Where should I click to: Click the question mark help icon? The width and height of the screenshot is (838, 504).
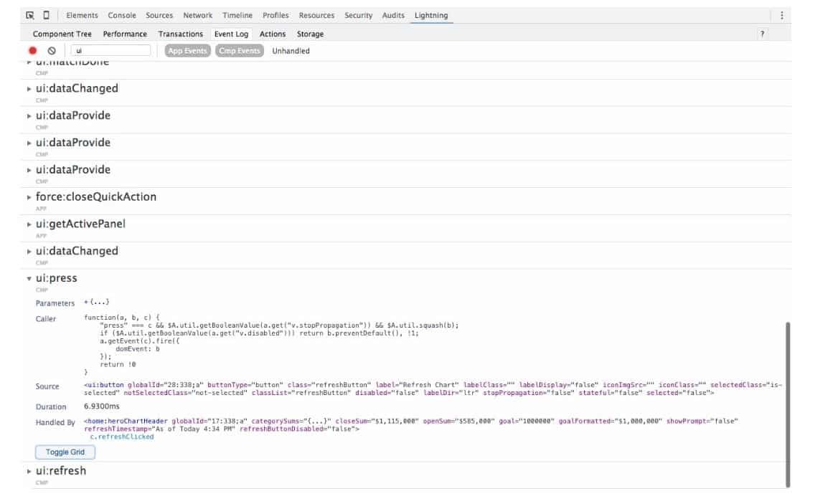[762, 34]
